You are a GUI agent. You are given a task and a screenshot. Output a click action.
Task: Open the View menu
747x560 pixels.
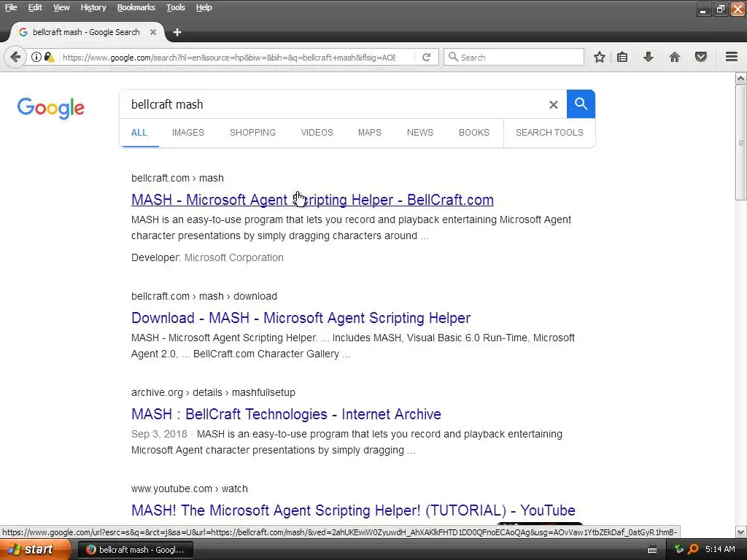click(61, 7)
